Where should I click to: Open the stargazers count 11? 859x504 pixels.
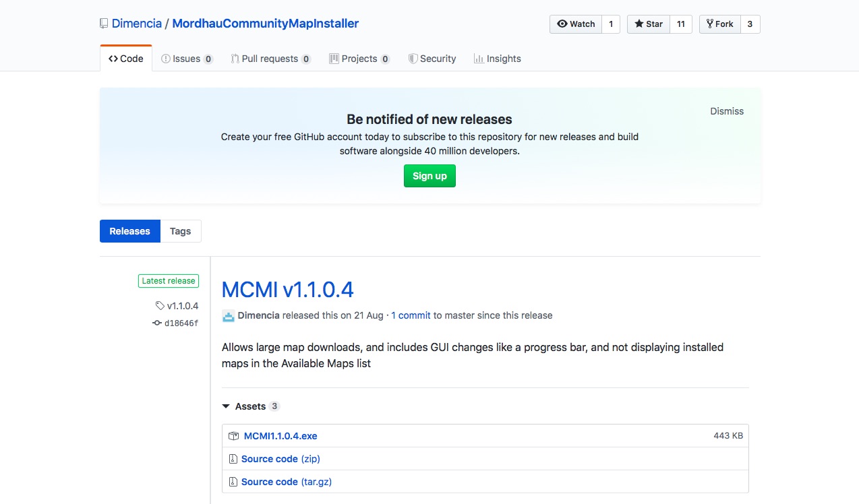click(681, 24)
